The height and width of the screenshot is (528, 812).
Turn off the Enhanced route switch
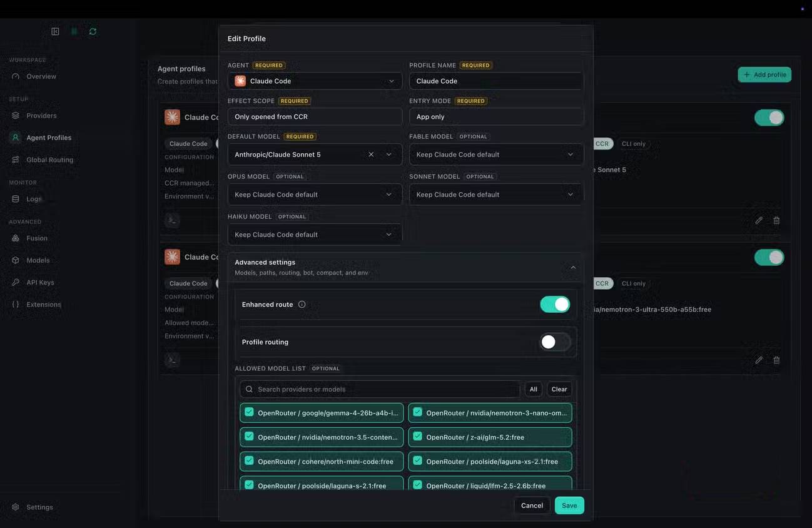pyautogui.click(x=555, y=305)
